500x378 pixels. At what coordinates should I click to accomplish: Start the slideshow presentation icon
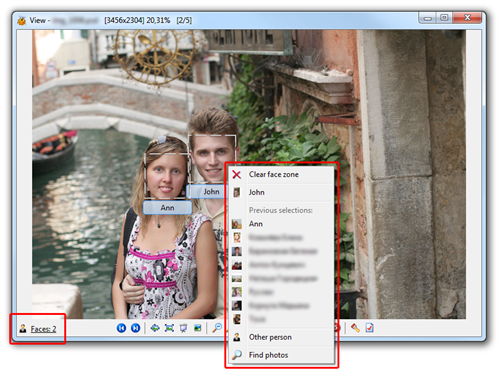point(183,328)
